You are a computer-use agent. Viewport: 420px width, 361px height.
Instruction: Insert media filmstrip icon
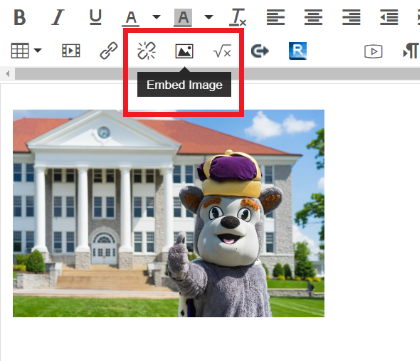[71, 51]
